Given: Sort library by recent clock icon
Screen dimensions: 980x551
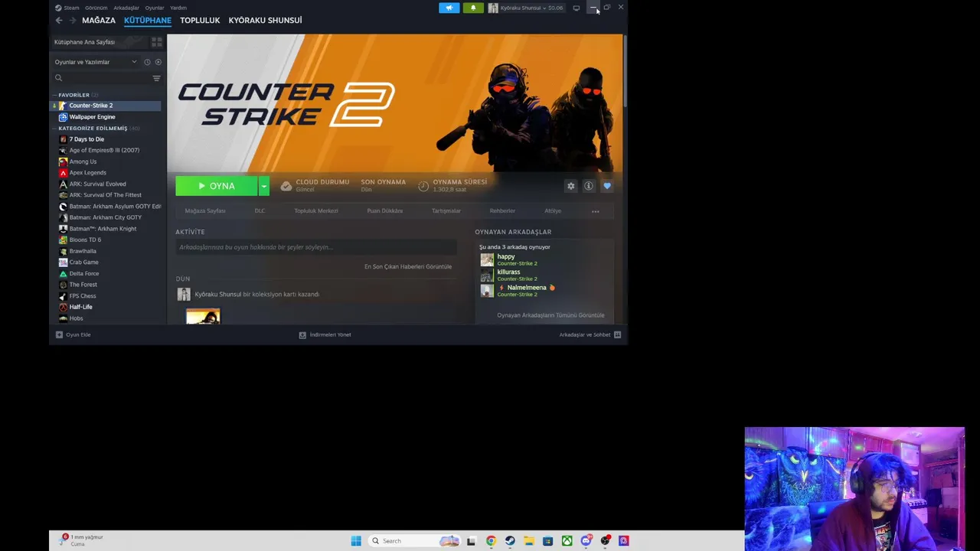Looking at the screenshot, I should point(147,62).
